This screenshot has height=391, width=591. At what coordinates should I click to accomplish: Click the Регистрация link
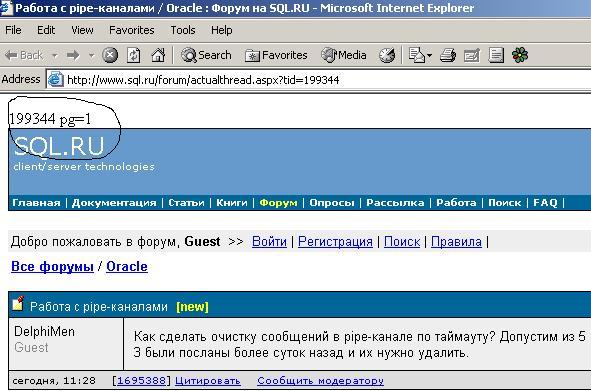[335, 242]
